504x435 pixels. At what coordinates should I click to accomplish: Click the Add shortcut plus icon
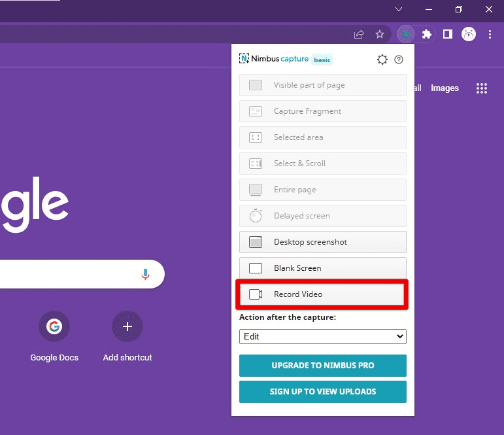[127, 326]
